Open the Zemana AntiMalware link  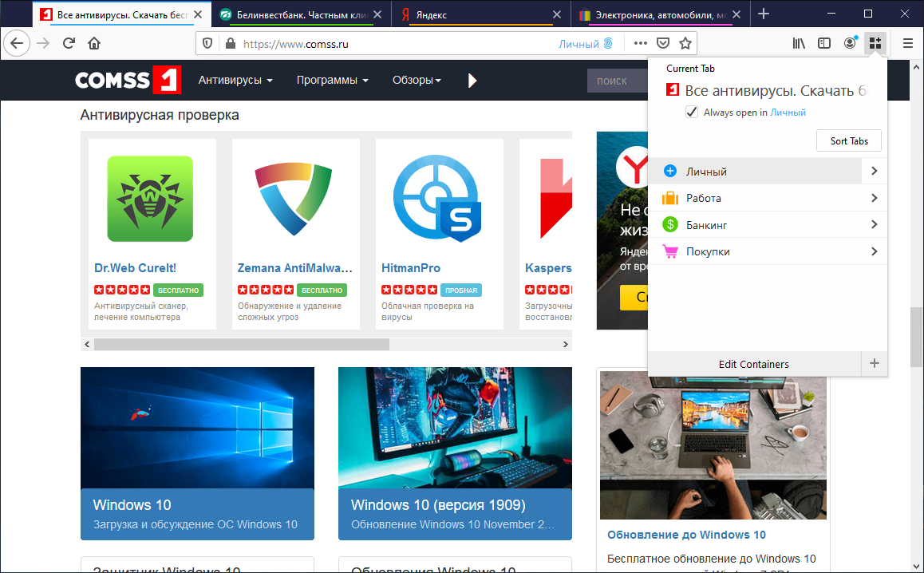(294, 267)
